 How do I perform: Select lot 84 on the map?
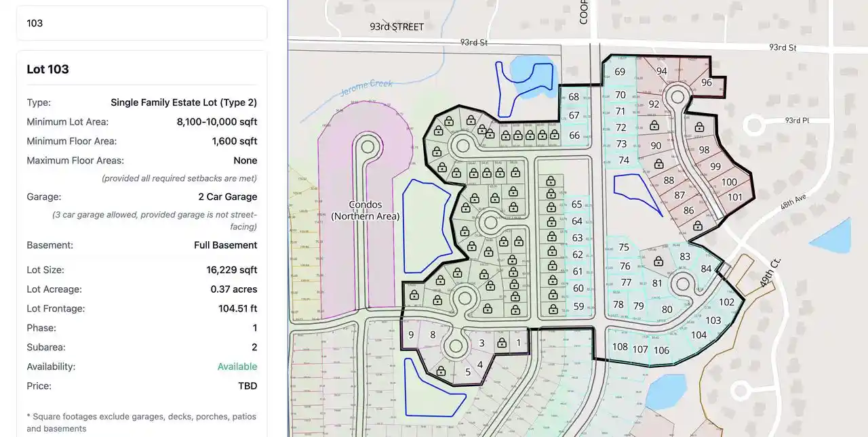[x=707, y=269]
